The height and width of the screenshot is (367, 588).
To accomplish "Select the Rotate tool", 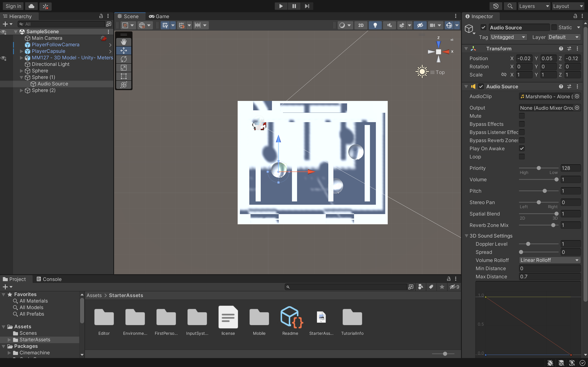I will click(124, 59).
